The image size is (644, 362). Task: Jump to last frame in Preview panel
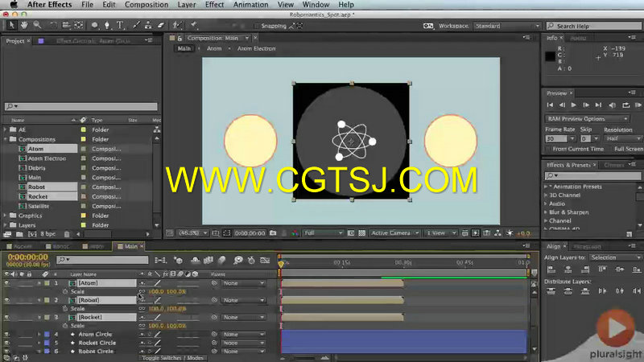click(598, 105)
